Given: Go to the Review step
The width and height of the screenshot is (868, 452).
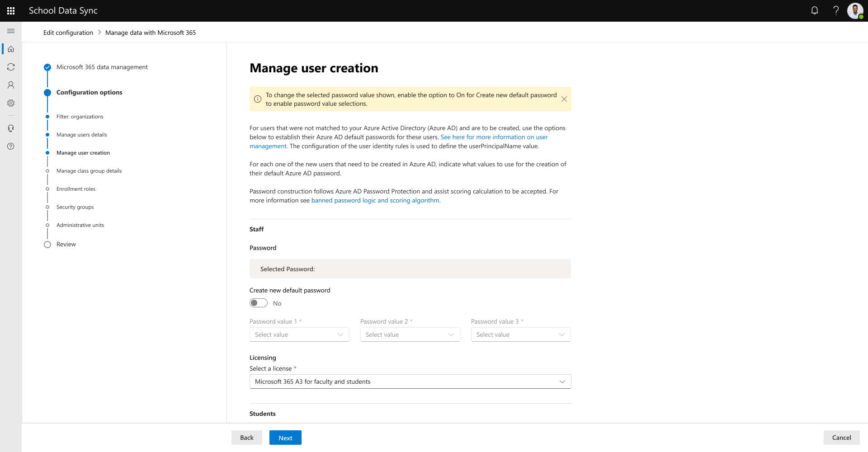Looking at the screenshot, I should tap(66, 244).
